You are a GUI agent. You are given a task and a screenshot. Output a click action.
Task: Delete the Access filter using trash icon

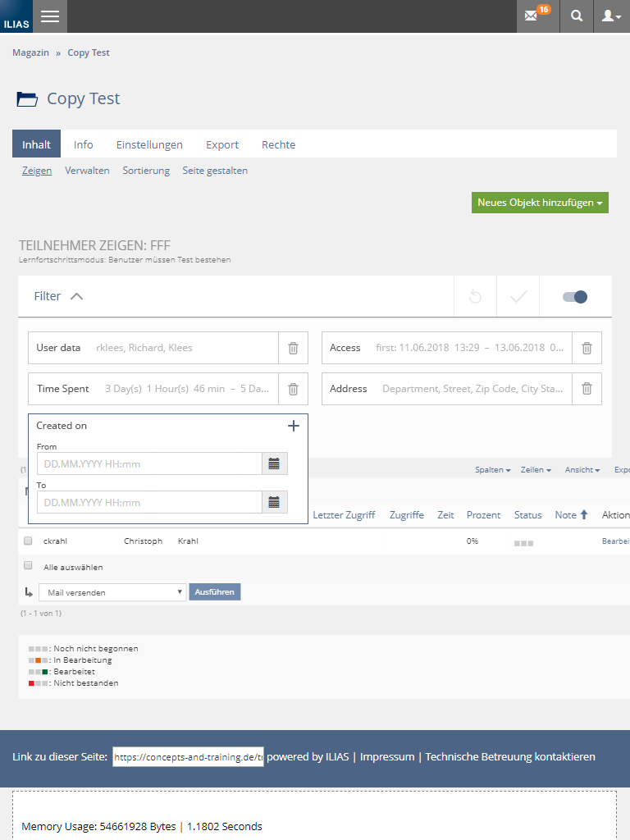(587, 348)
